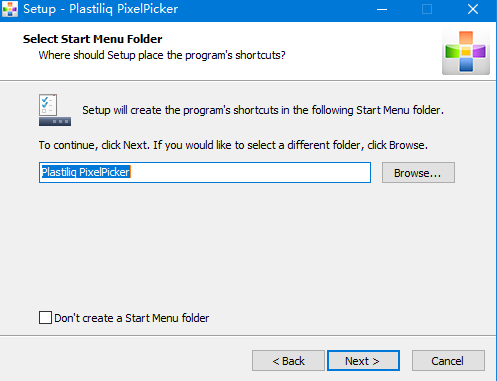Image resolution: width=497 pixels, height=381 pixels.
Task: Click the "To continue, click Next" instruction text
Action: coord(233,145)
